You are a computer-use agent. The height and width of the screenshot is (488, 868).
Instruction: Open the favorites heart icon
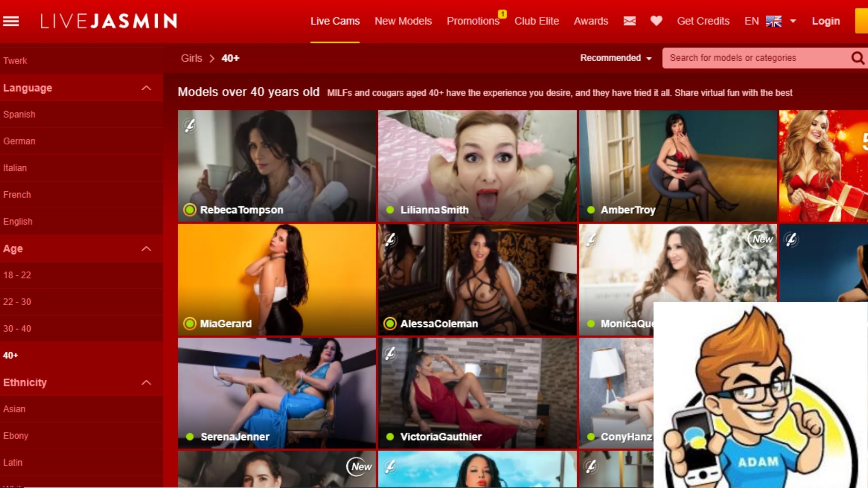pyautogui.click(x=656, y=21)
